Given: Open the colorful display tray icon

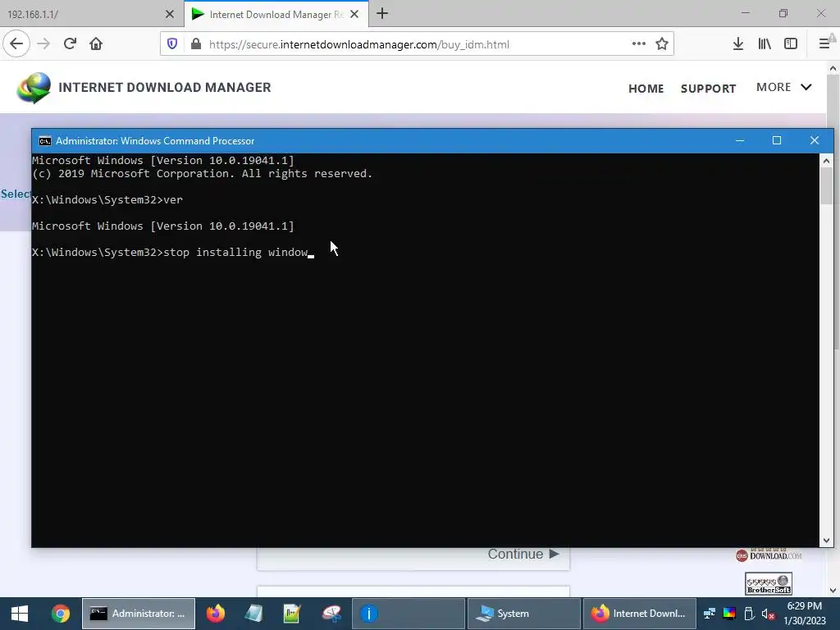Looking at the screenshot, I should coord(729,614).
